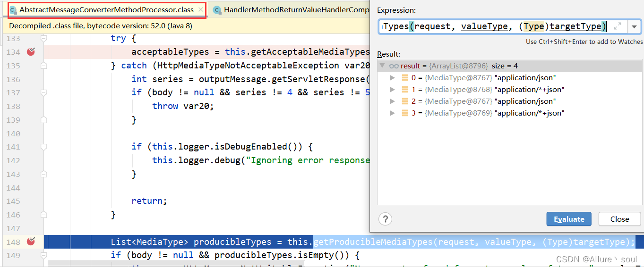Click line number 140 in the gutter
Image resolution: width=644 pixels, height=267 pixels.
pyautogui.click(x=14, y=133)
